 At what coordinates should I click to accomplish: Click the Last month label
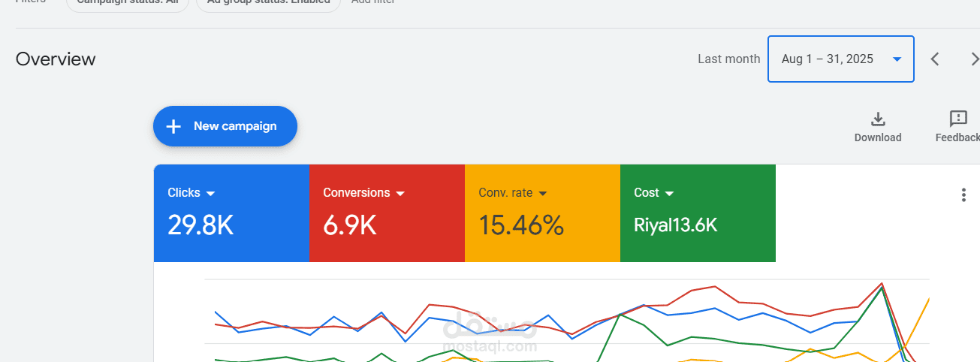tap(728, 59)
